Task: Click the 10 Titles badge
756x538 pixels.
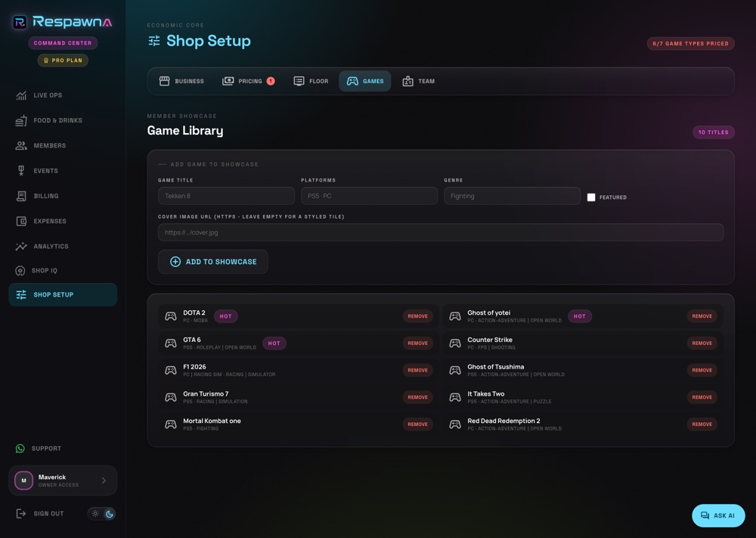Action: point(714,132)
